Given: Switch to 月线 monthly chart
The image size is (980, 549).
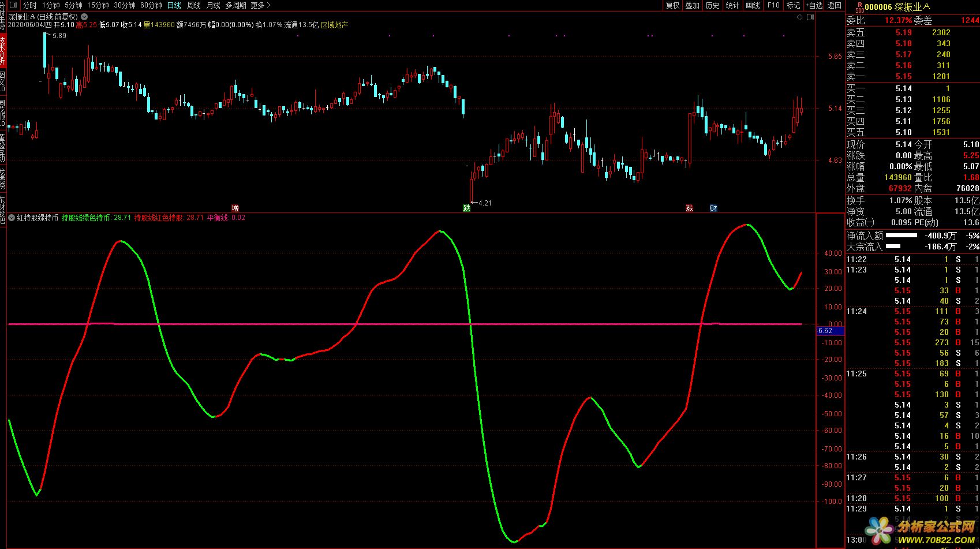Looking at the screenshot, I should click(214, 5).
